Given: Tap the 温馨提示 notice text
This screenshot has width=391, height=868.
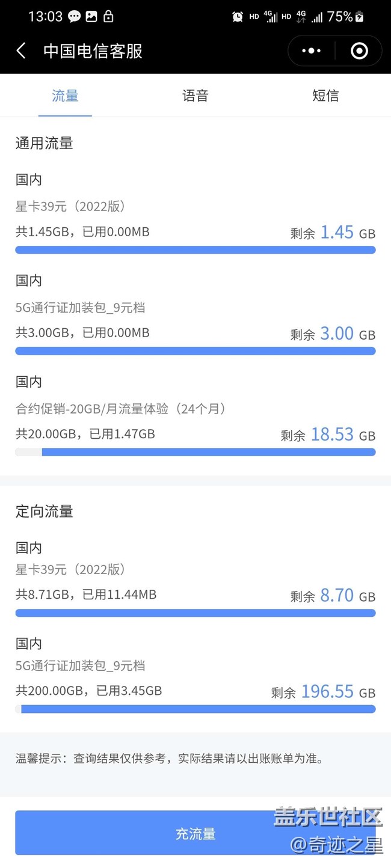Looking at the screenshot, I should pos(170,759).
